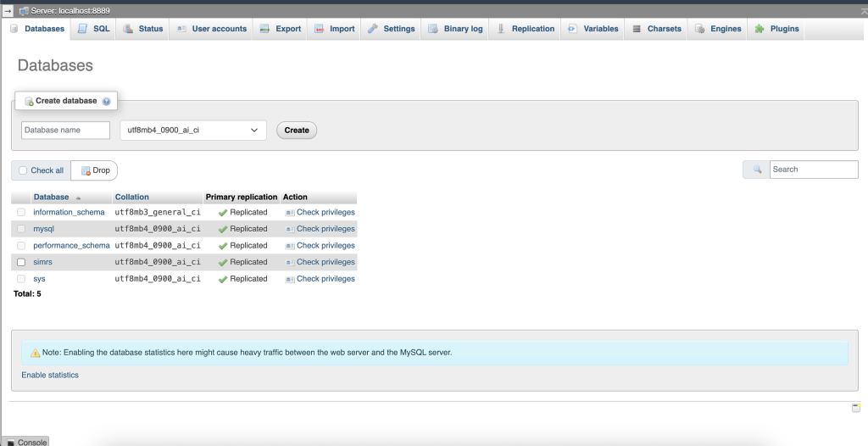Sort by the Database column header

pos(51,197)
